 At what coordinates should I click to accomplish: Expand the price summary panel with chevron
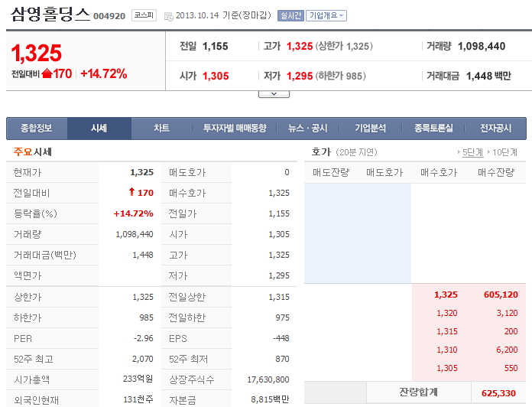click(x=274, y=94)
